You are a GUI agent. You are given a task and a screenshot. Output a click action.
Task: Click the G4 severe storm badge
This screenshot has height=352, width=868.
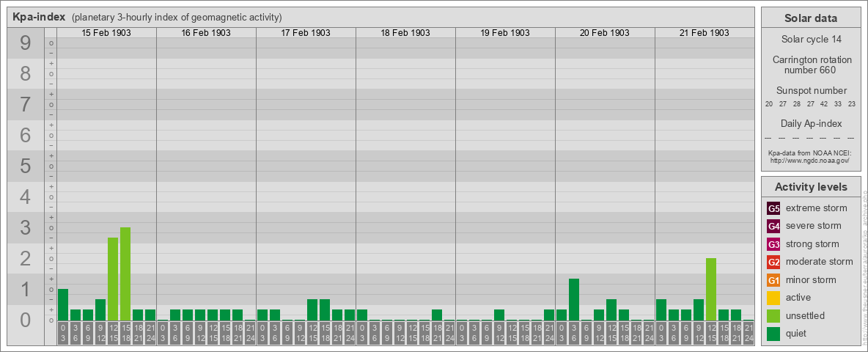(773, 227)
